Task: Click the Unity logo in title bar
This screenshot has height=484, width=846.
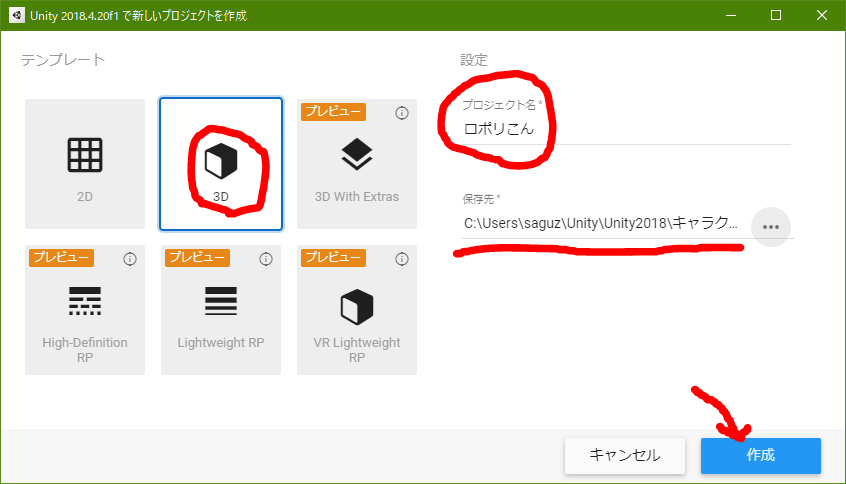Action: 17,15
